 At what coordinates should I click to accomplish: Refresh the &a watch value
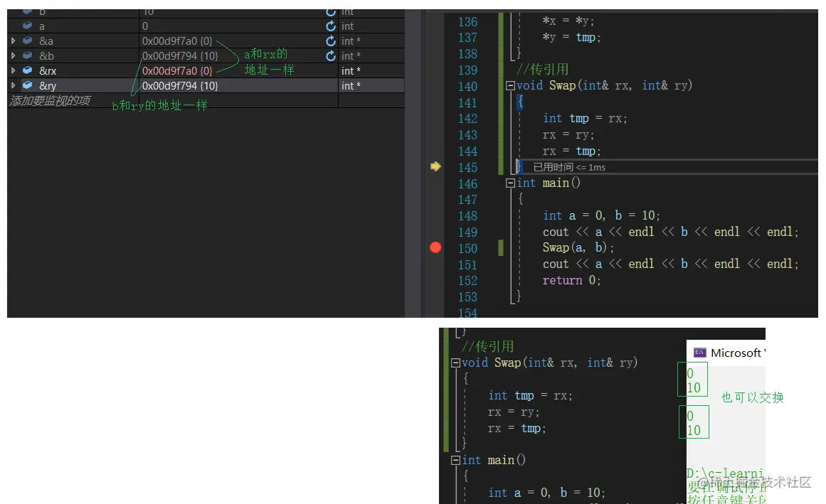pyautogui.click(x=331, y=41)
